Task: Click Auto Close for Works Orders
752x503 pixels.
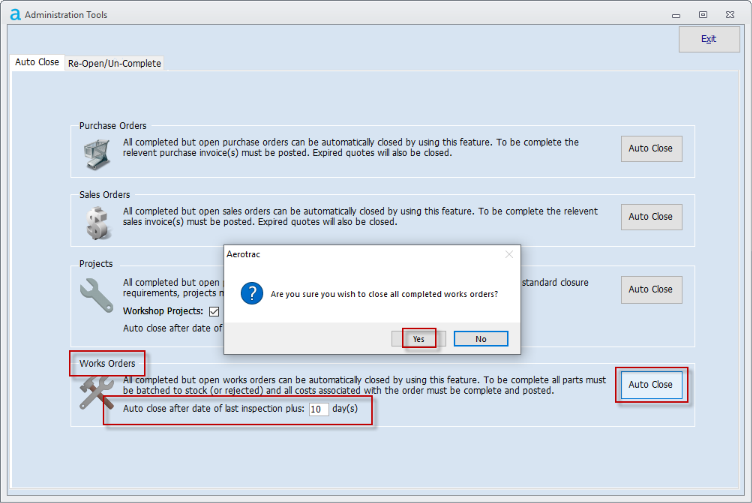Action: click(651, 385)
